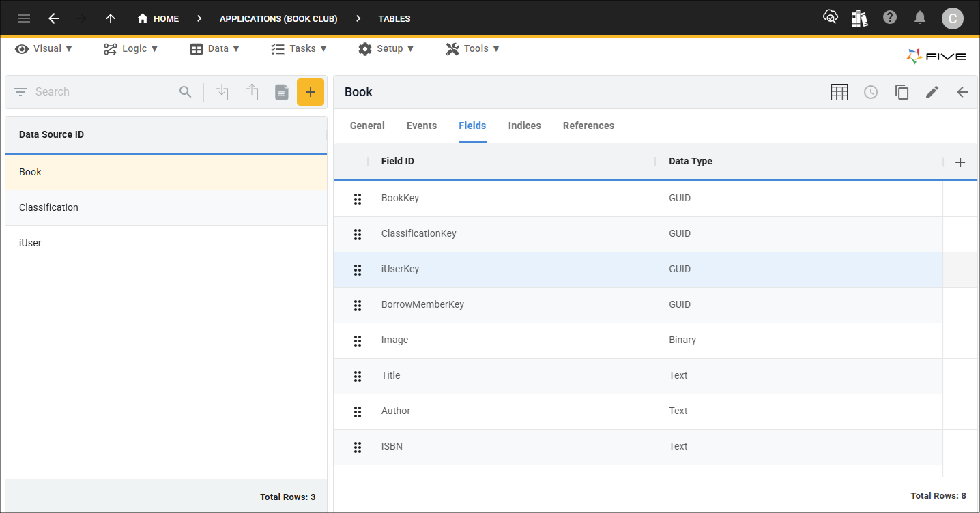The image size is (980, 513).
Task: Click the filter icon in search bar
Action: [x=20, y=92]
